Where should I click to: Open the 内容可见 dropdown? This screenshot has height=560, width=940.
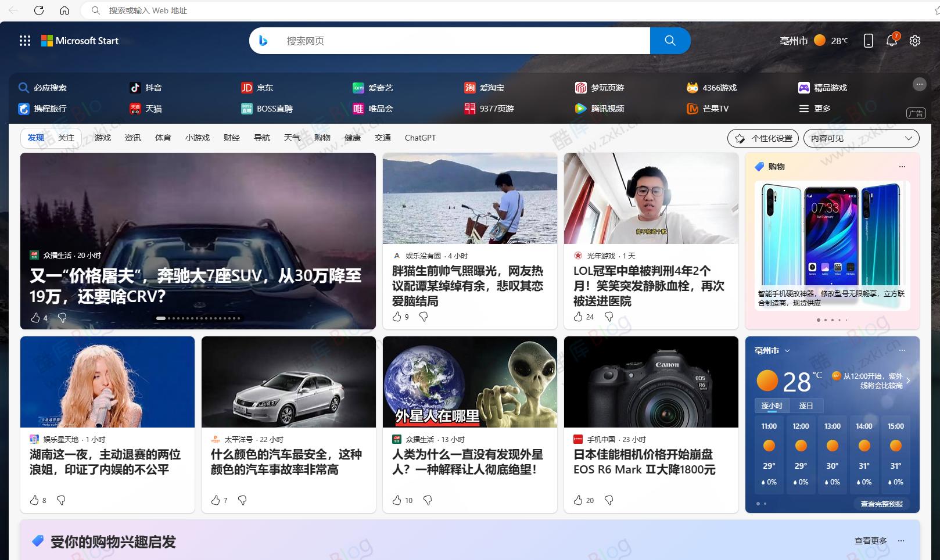[x=862, y=138]
